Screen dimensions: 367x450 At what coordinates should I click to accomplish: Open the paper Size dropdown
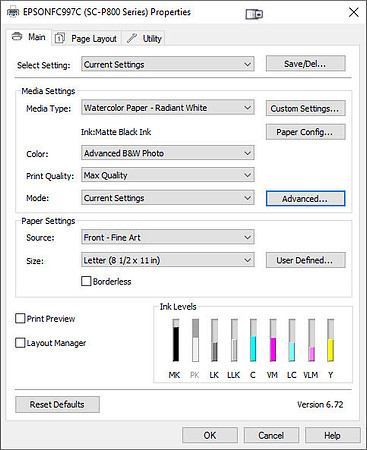[168, 260]
